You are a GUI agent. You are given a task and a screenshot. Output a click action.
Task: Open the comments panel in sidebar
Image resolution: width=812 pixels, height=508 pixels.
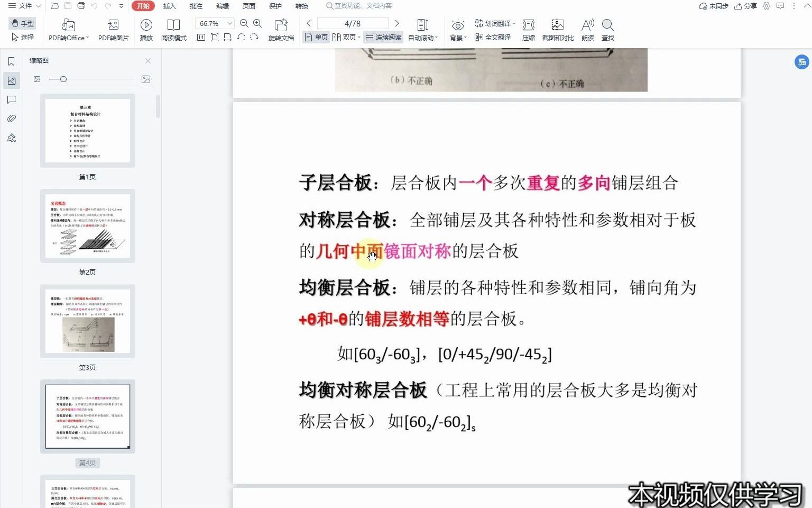(x=11, y=99)
